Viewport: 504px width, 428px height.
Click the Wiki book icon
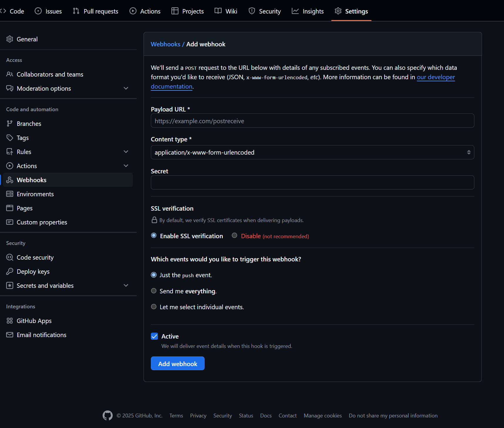coord(218,11)
